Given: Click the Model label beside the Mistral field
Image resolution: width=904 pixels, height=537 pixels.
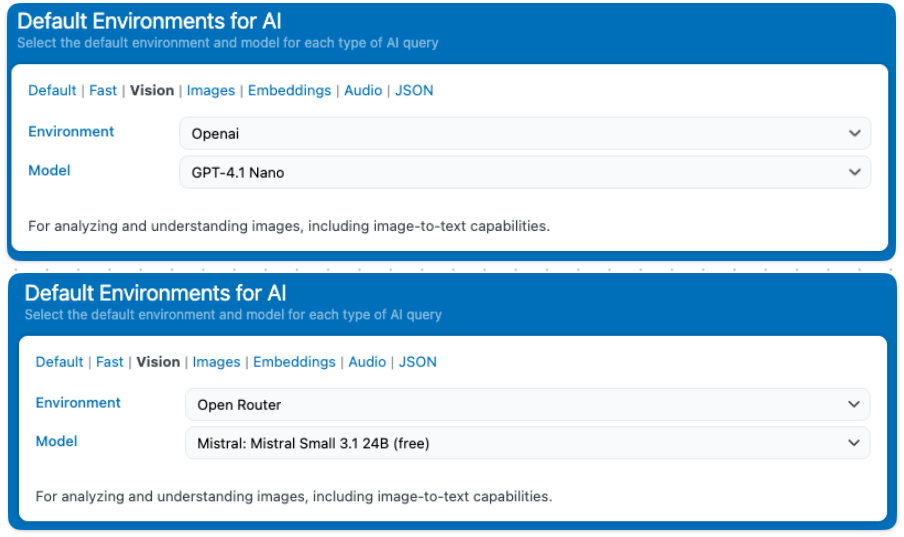Looking at the screenshot, I should (x=56, y=441).
